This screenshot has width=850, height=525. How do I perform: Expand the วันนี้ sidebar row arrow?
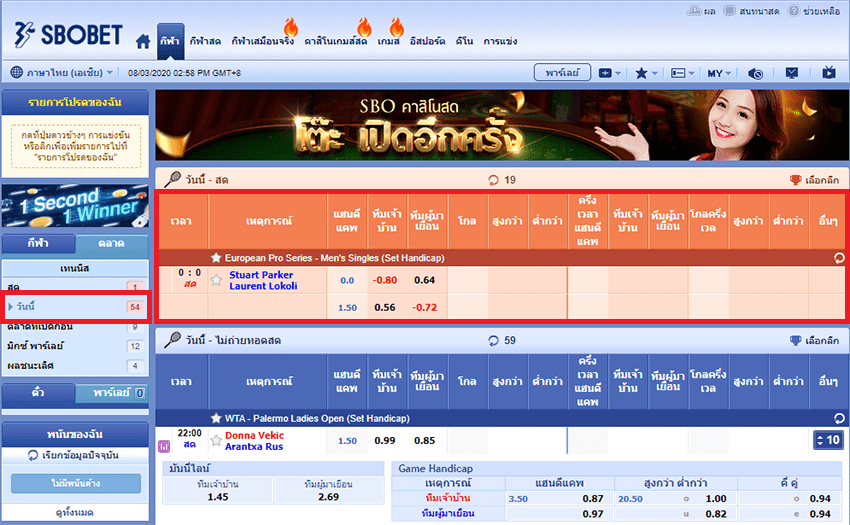pyautogui.click(x=10, y=307)
